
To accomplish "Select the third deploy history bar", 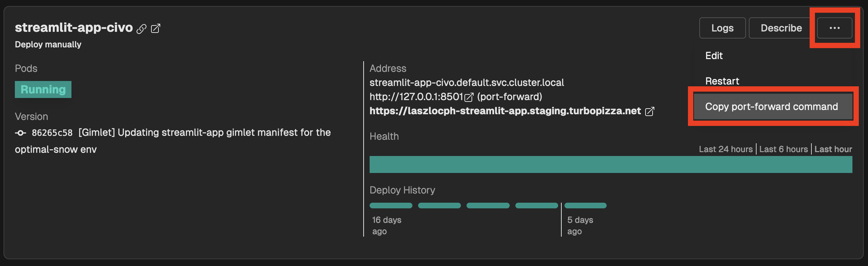I will click(x=488, y=206).
